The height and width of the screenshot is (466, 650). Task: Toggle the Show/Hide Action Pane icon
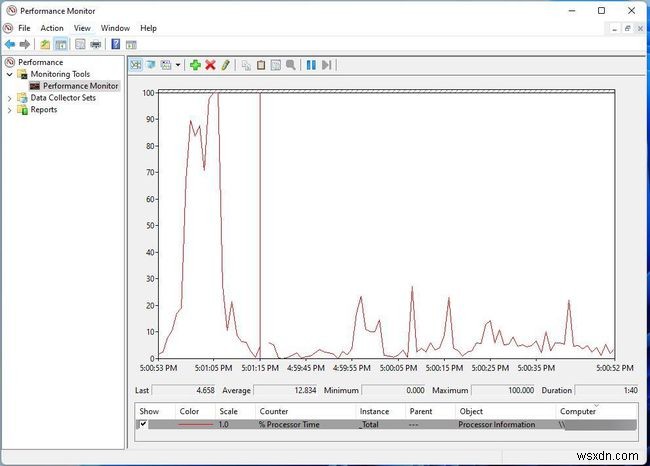(x=131, y=44)
